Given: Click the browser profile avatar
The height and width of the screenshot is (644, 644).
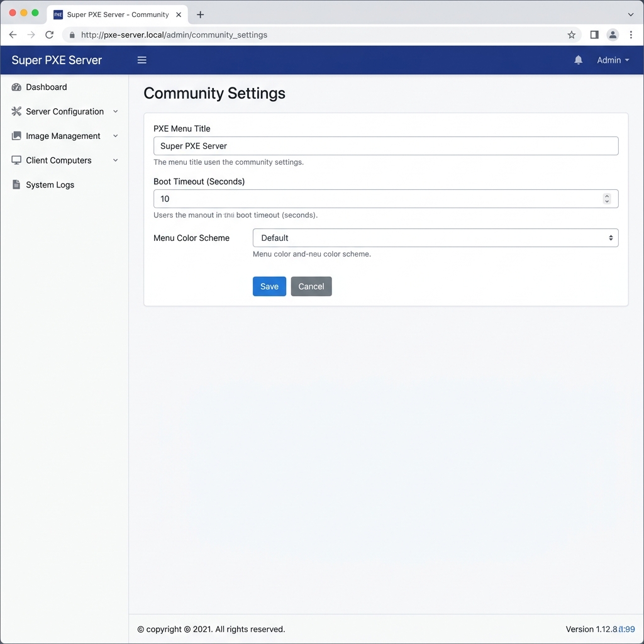Looking at the screenshot, I should pos(613,35).
